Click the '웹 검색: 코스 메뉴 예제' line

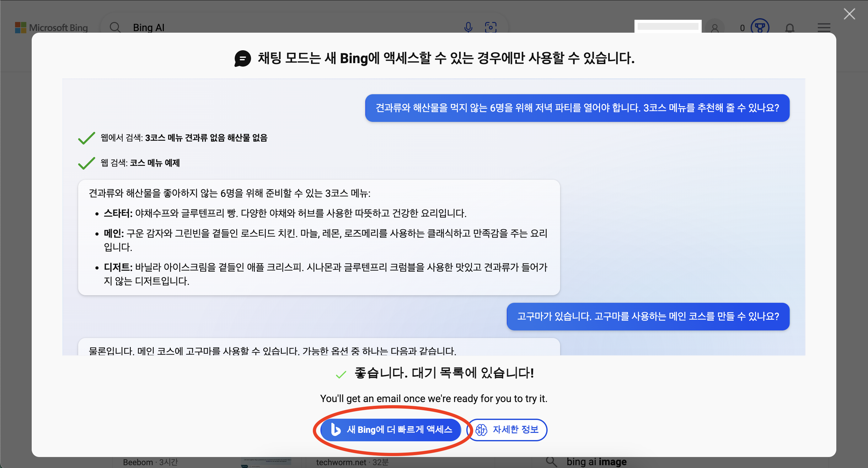tap(140, 163)
